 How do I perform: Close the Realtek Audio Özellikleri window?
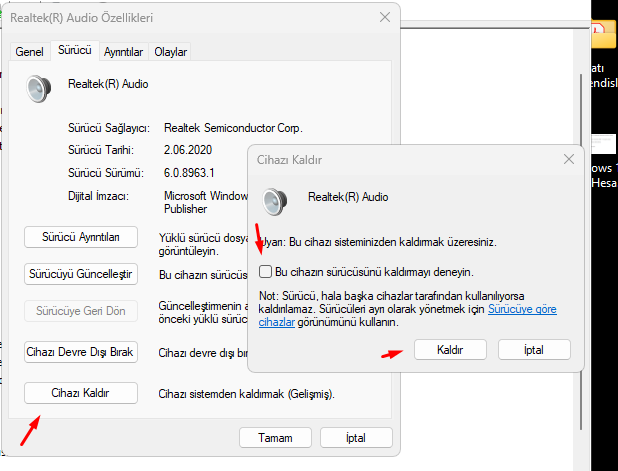(x=385, y=17)
